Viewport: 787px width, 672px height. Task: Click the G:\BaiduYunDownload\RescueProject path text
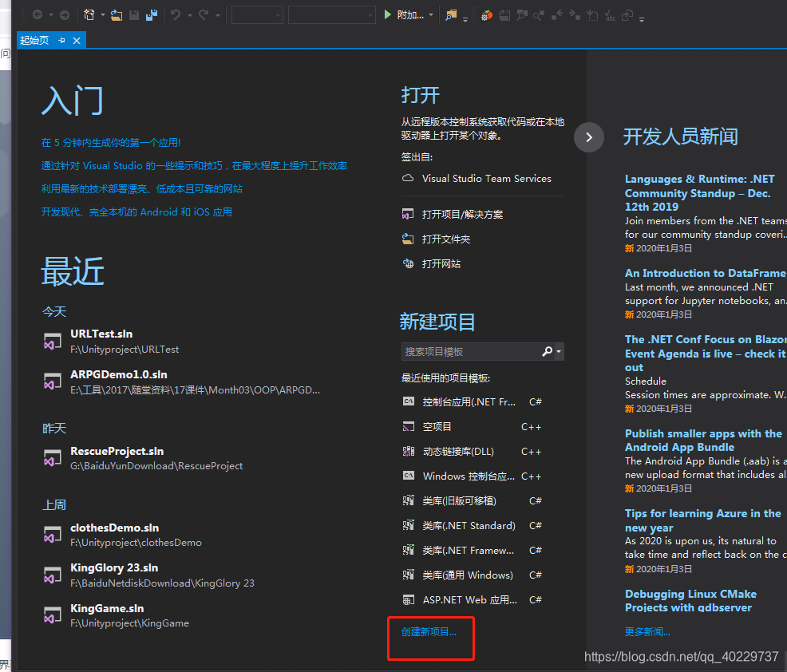[156, 466]
